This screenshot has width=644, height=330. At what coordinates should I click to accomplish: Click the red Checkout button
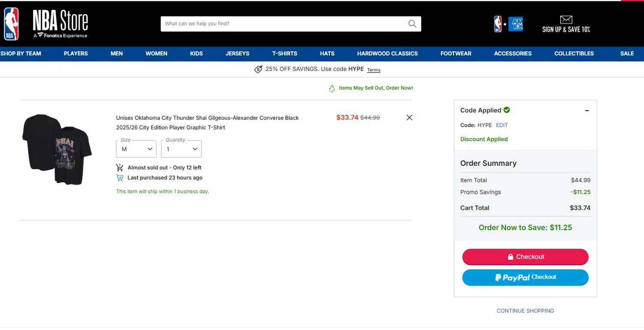pyautogui.click(x=525, y=257)
